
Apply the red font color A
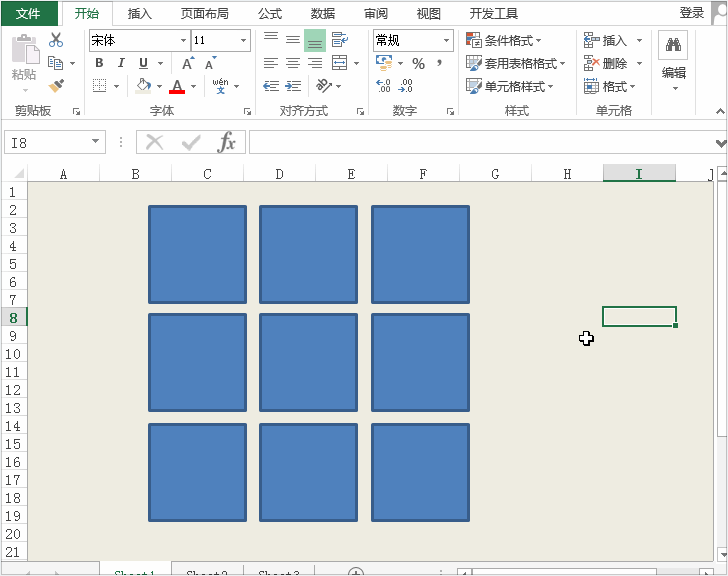click(177, 86)
